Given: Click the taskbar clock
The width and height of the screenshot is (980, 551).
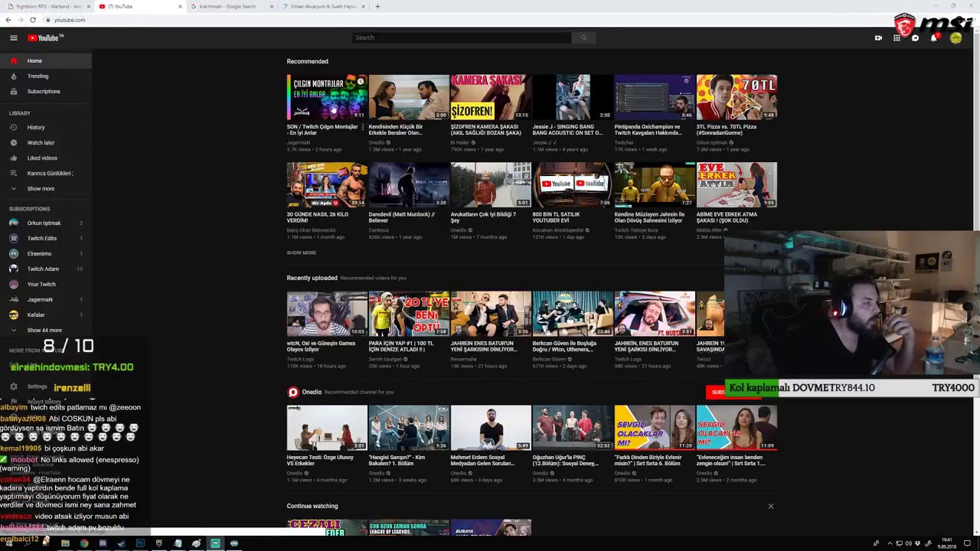Looking at the screenshot, I should [947, 543].
